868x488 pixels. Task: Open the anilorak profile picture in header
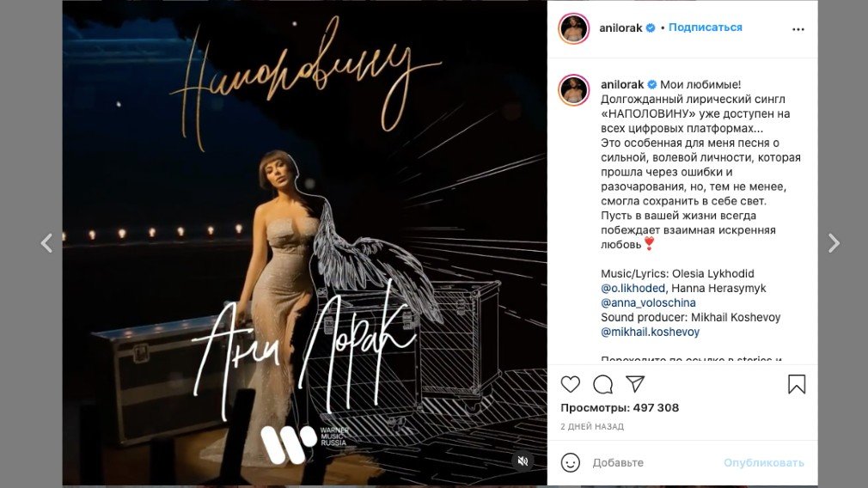click(x=573, y=28)
